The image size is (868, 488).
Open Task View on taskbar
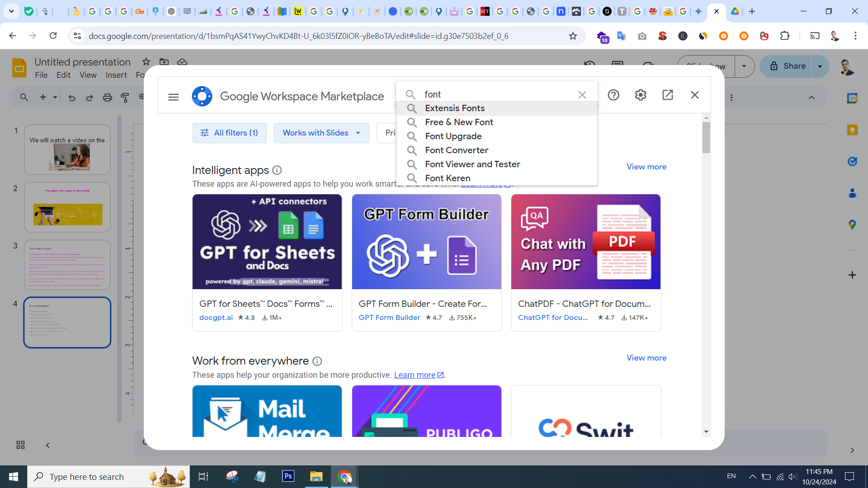pos(203,477)
